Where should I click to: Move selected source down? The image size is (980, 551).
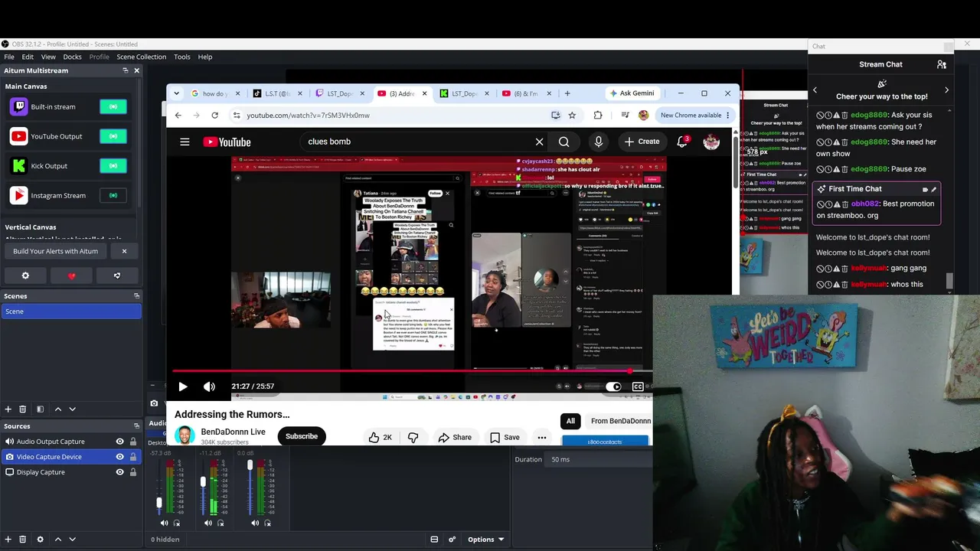click(x=73, y=540)
